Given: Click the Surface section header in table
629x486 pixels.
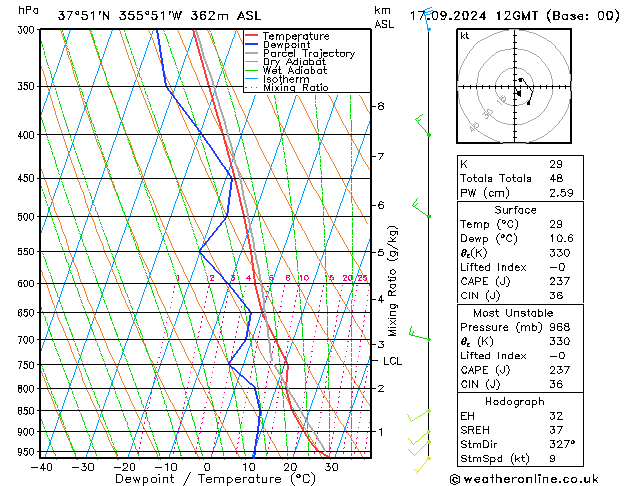Looking at the screenshot, I should pyautogui.click(x=516, y=210).
